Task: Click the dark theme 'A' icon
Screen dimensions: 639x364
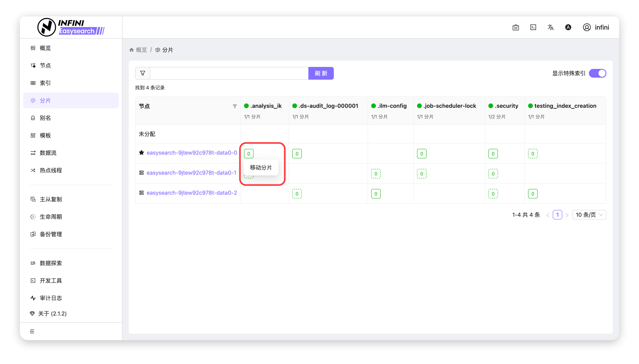Action: 568,27
